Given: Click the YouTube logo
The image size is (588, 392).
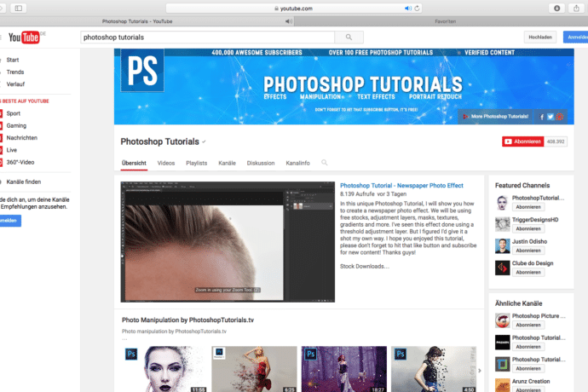Looking at the screenshot, I should point(24,37).
